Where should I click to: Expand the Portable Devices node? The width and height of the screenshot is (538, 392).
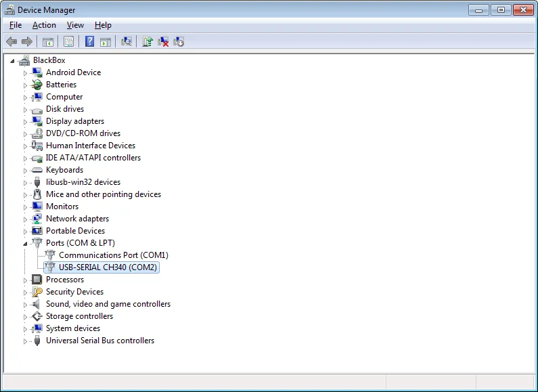coord(25,232)
